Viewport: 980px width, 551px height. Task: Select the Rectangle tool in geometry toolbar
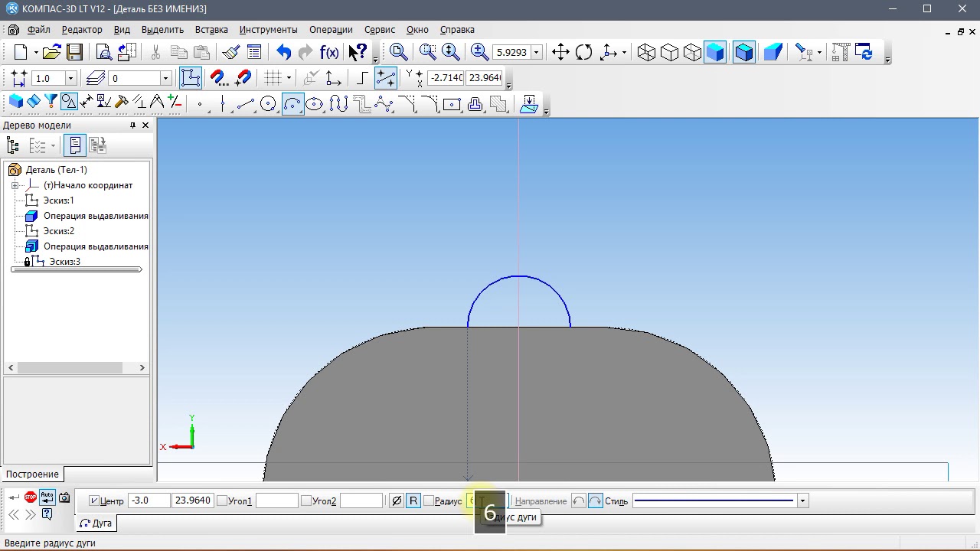[452, 103]
